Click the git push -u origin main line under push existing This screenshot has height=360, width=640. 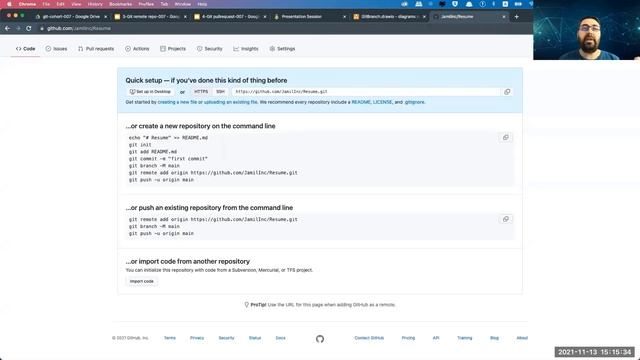coord(161,233)
